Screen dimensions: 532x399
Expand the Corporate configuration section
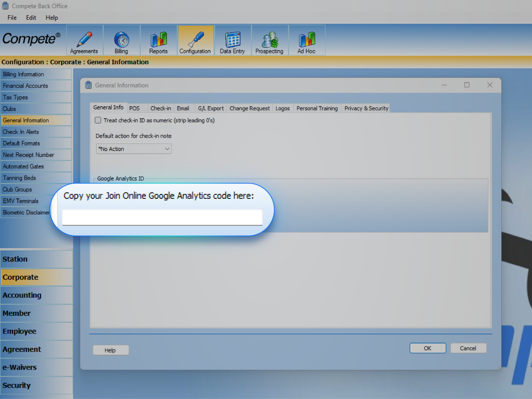pos(37,277)
